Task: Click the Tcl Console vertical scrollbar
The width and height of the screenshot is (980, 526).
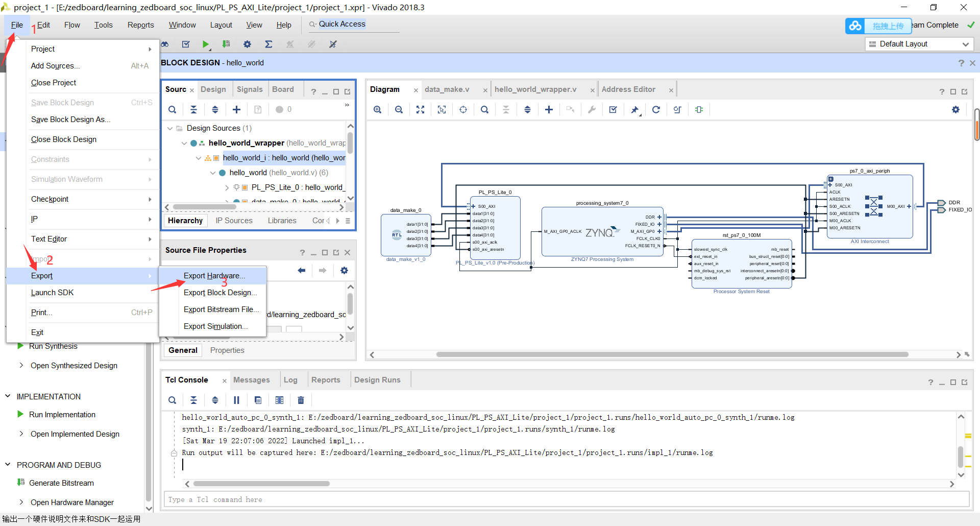Action: tap(961, 456)
